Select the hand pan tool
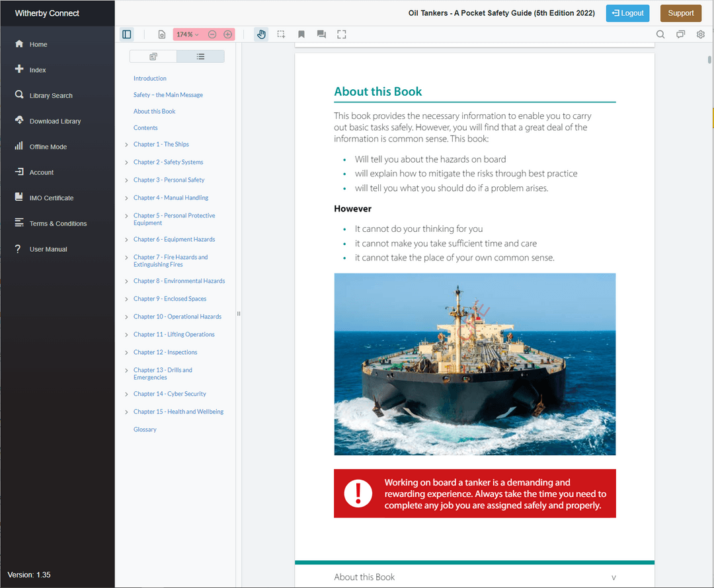This screenshot has width=714, height=588. [261, 34]
